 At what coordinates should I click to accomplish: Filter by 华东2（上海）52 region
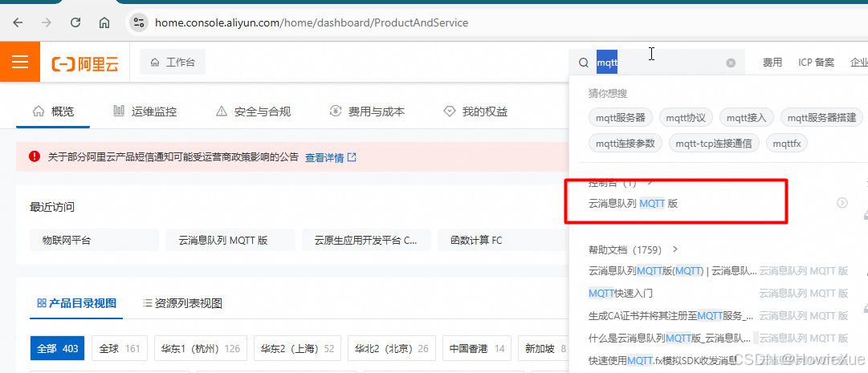click(298, 349)
